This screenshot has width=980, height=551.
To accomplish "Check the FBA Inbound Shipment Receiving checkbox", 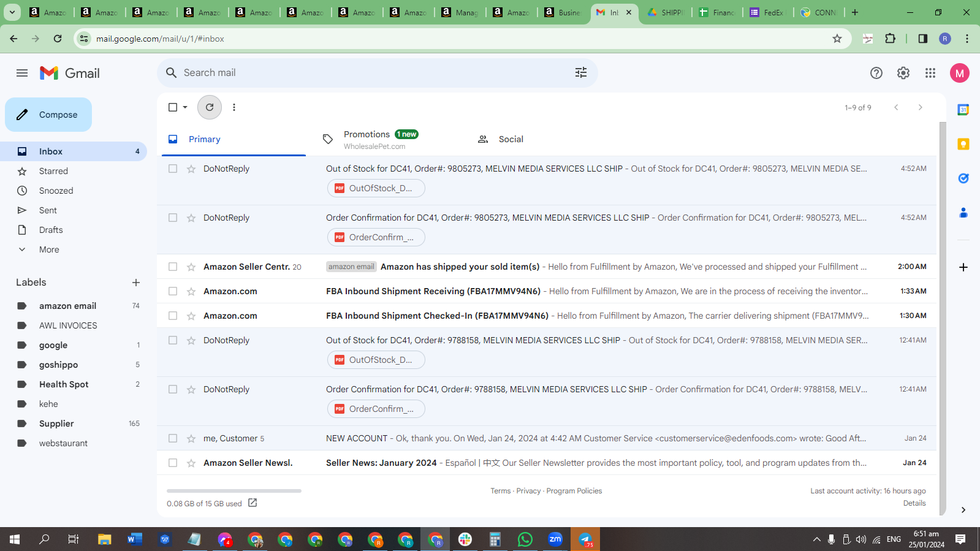I will coord(173,291).
